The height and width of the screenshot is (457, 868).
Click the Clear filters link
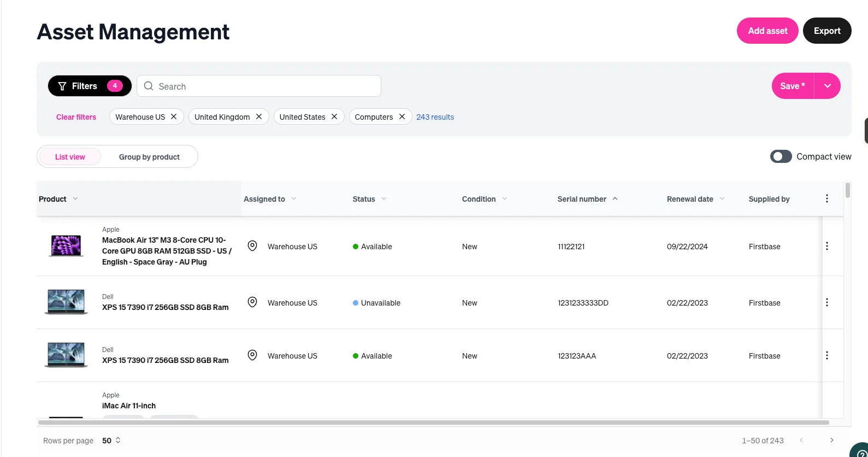76,117
